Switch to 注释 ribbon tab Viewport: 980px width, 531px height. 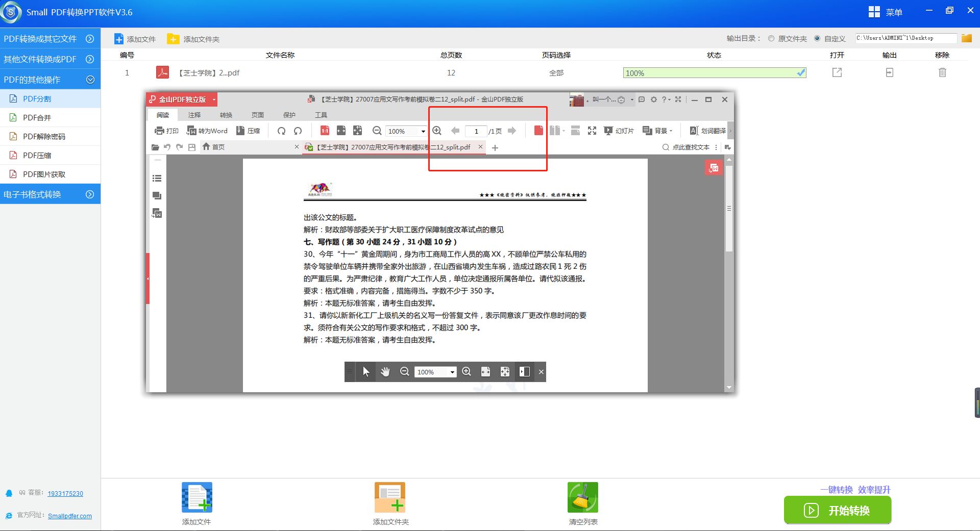tap(194, 115)
